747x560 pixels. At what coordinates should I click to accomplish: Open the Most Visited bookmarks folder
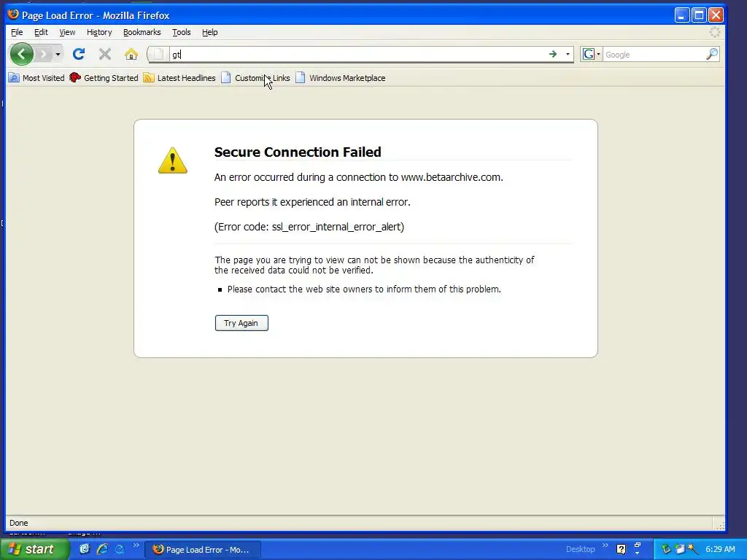pyautogui.click(x=36, y=77)
